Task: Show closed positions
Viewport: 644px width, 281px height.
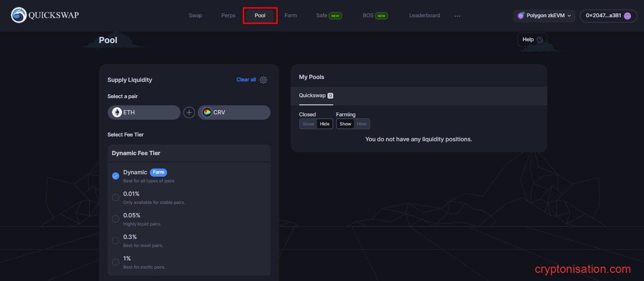Action: pyautogui.click(x=308, y=124)
